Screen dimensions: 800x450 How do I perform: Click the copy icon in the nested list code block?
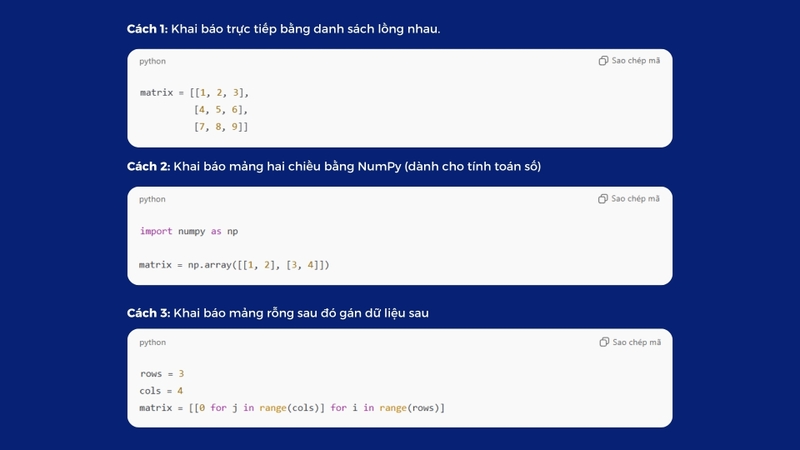(x=603, y=61)
